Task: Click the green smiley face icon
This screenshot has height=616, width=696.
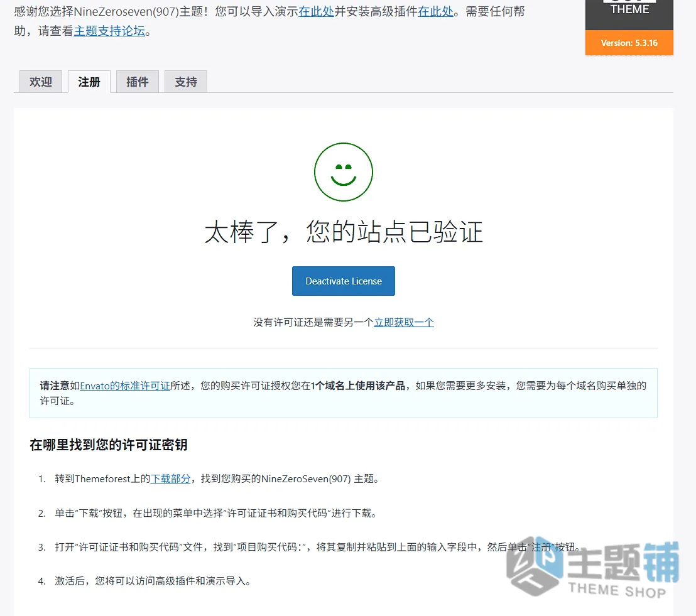Action: point(344,172)
